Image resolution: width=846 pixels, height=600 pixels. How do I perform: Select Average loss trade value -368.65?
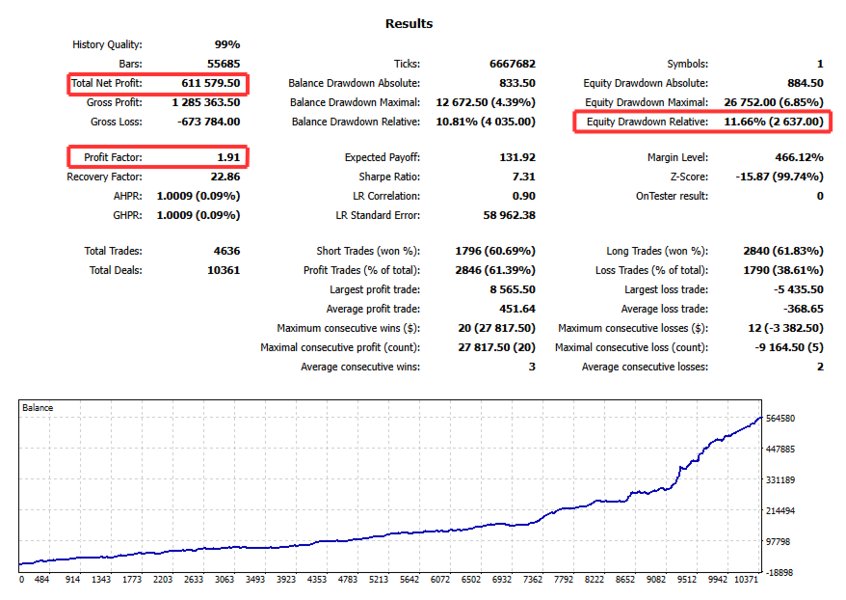(803, 309)
